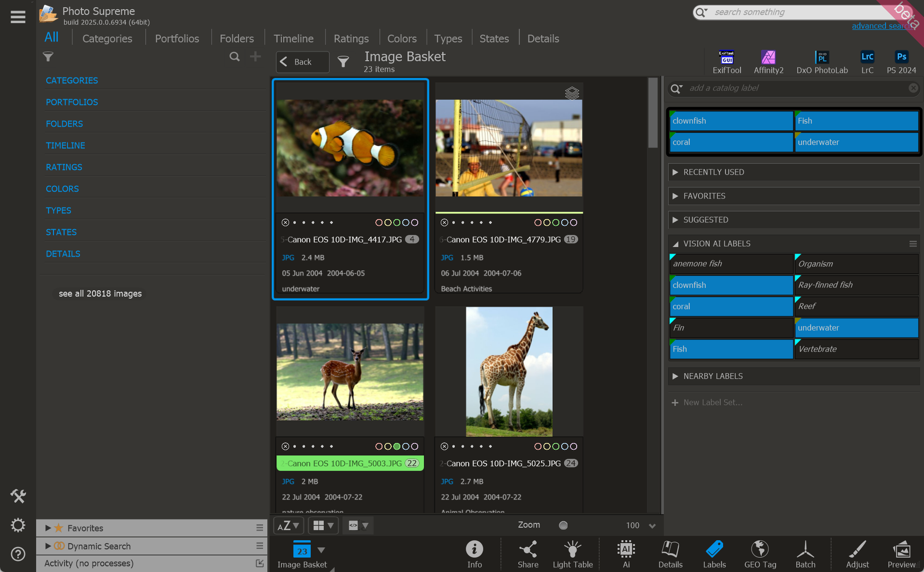Open the Info panel
Viewport: 924px width, 572px height.
(474, 555)
